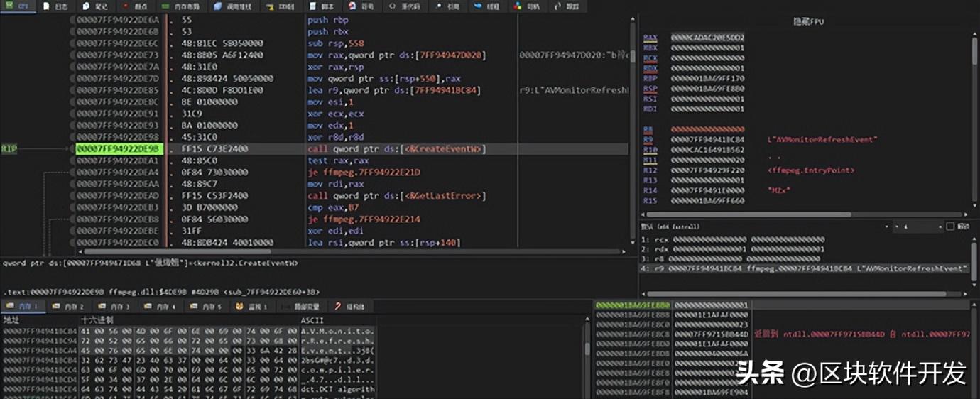This screenshot has width=980, height=399.
Task: Select the 内存 3 dump tab
Action: pyautogui.click(x=114, y=307)
